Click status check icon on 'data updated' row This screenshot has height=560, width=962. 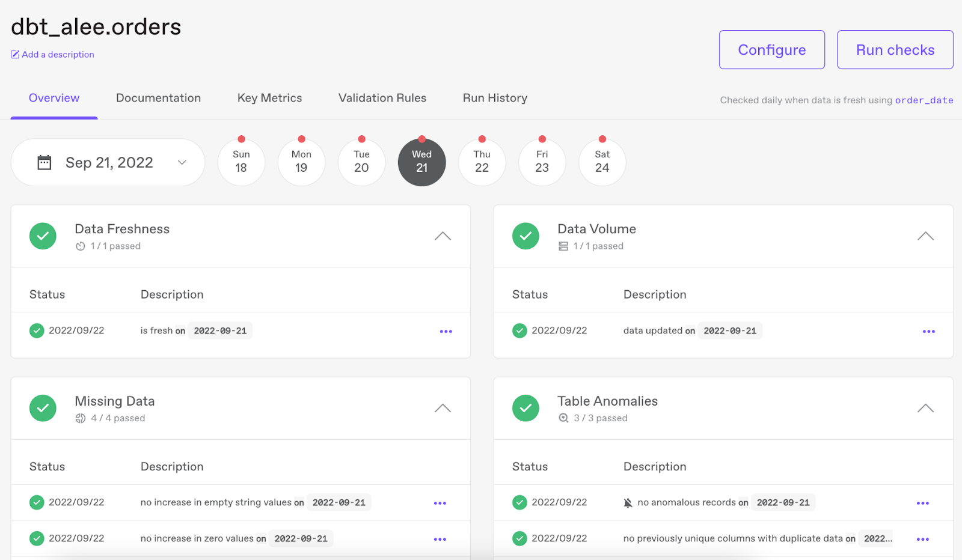(519, 330)
